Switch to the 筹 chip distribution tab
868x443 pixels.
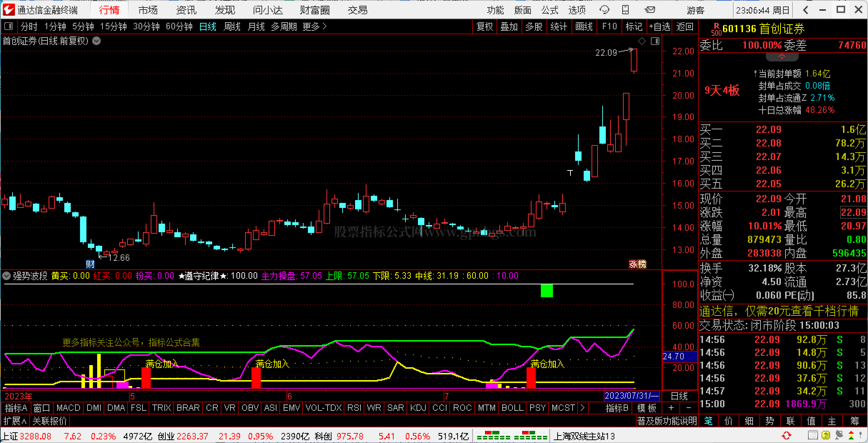coord(854,421)
